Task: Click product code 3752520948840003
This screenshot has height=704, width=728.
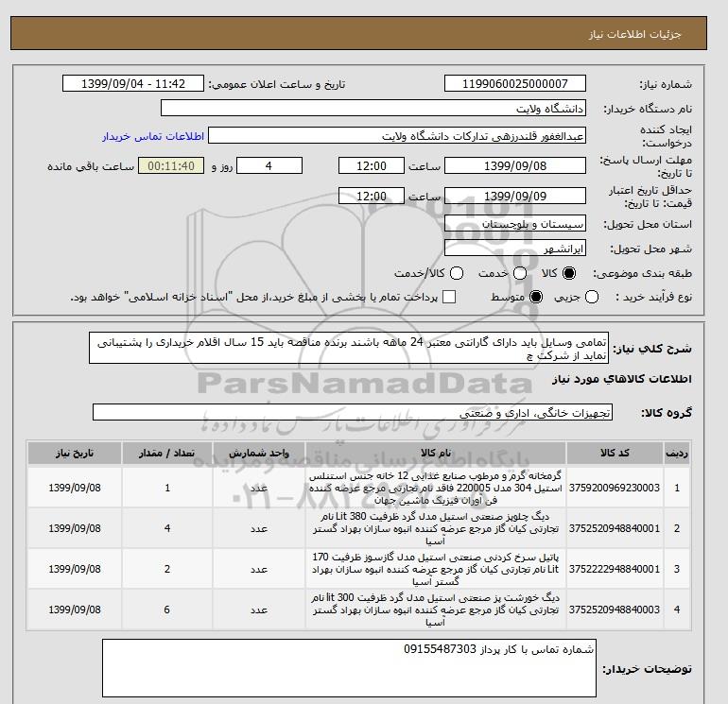Action: tap(615, 610)
